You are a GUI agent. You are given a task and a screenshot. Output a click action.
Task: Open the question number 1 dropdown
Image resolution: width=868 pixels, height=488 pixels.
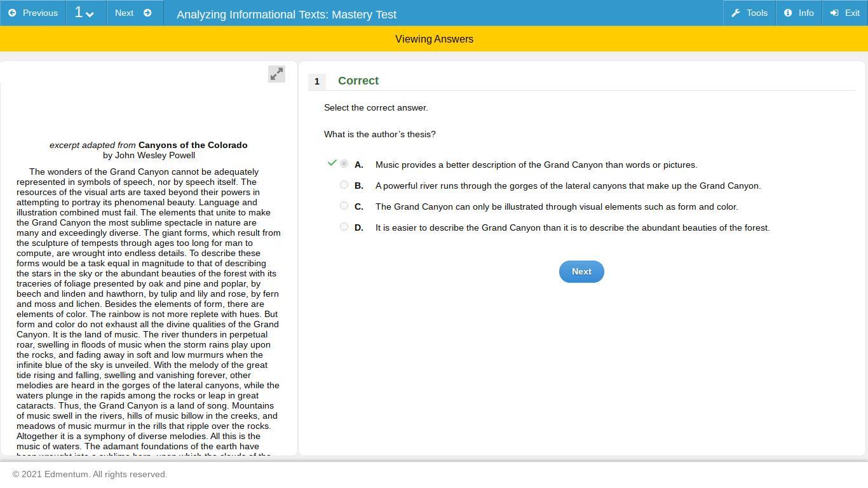86,13
